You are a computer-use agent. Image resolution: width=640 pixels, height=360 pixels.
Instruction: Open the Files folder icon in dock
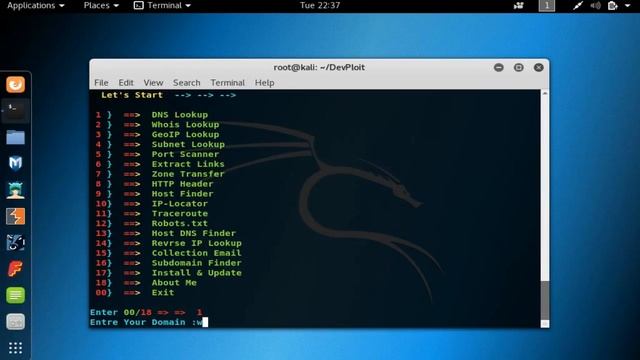[16, 137]
